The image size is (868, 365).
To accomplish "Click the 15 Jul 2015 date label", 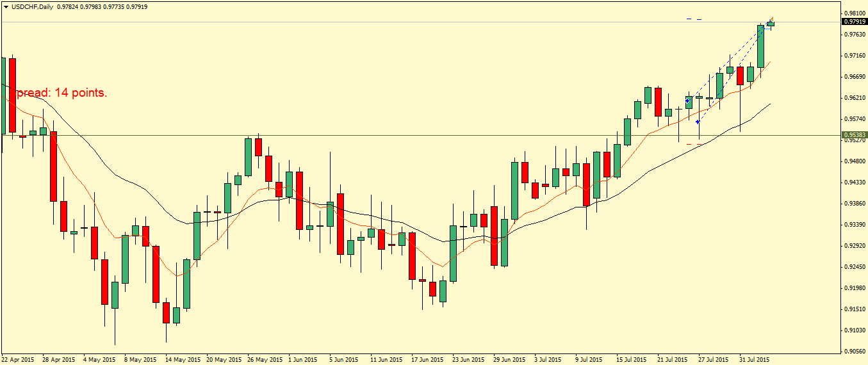I will point(632,360).
